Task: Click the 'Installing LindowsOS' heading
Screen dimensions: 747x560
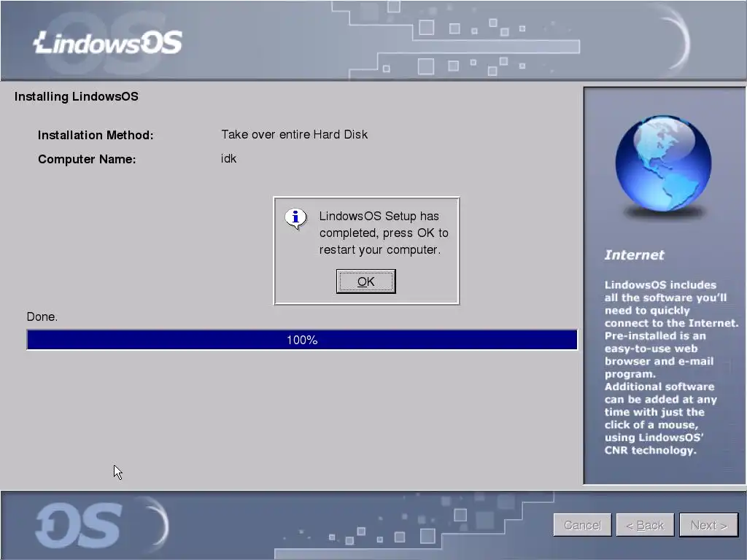Action: click(76, 97)
